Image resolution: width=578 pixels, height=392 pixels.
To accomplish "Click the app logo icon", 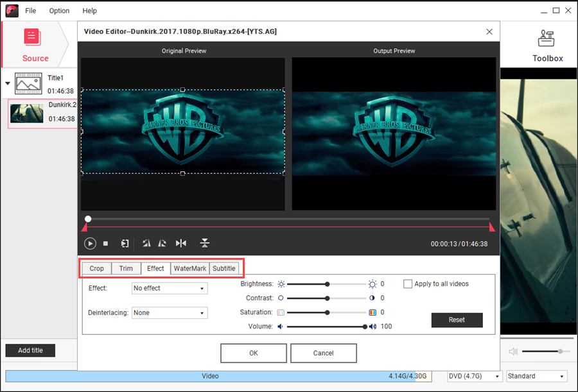I will pos(12,11).
